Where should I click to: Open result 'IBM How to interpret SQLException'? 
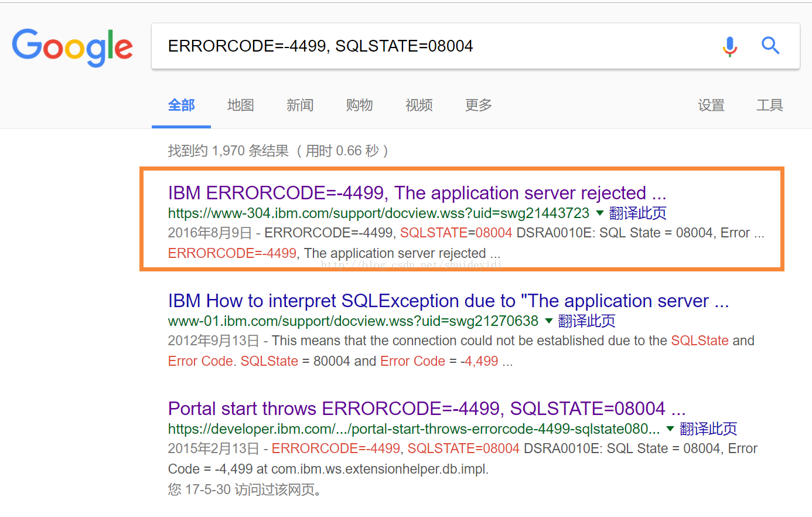448,301
